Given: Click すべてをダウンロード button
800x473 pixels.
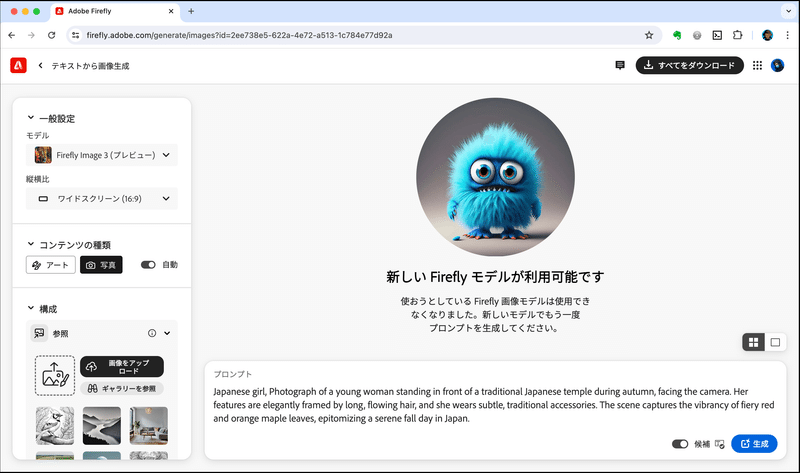Looking at the screenshot, I should coord(689,65).
